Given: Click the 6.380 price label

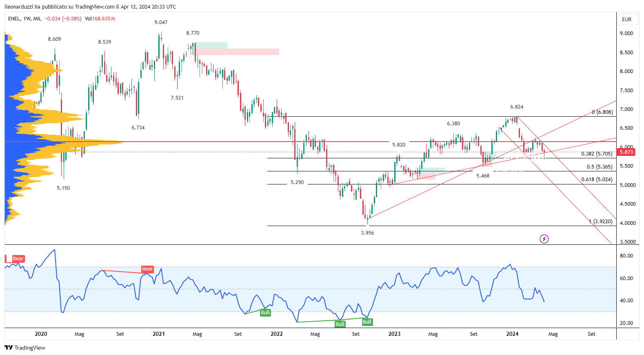Looking at the screenshot, I should 453,124.
